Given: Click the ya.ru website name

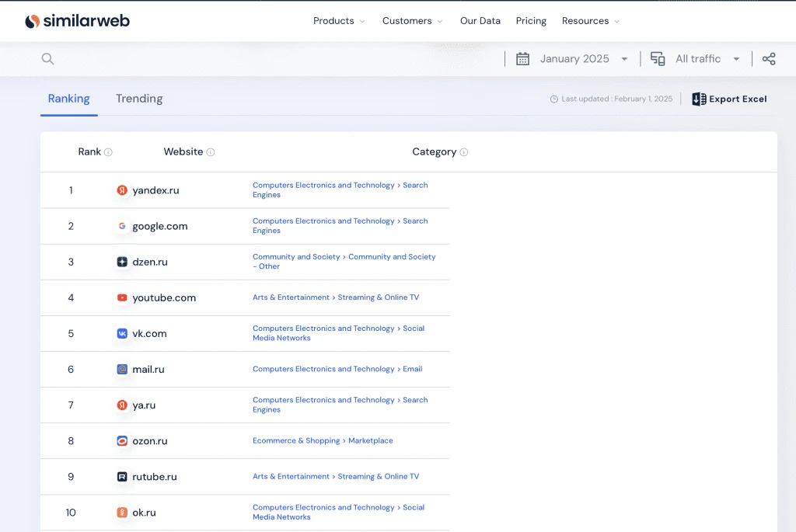Looking at the screenshot, I should [x=144, y=405].
